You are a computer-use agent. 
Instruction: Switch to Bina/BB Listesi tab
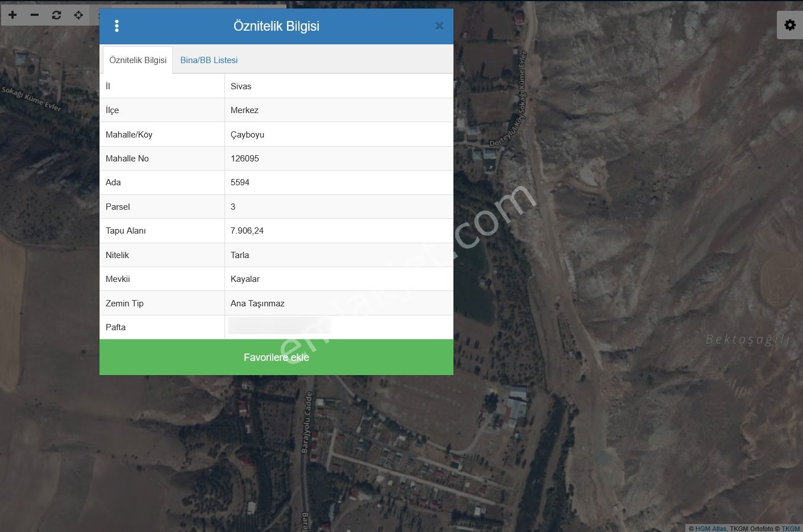tap(209, 60)
